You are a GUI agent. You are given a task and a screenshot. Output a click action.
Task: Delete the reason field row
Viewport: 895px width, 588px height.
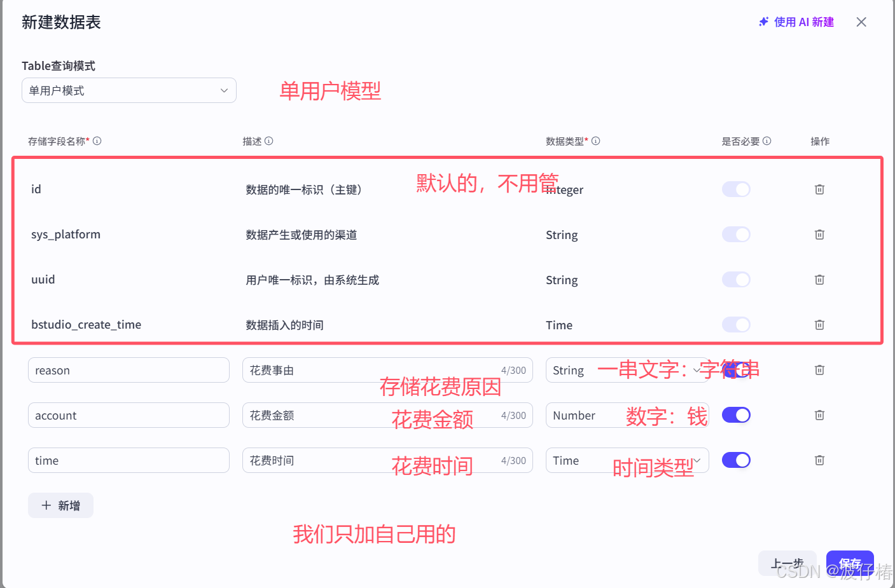pos(819,369)
